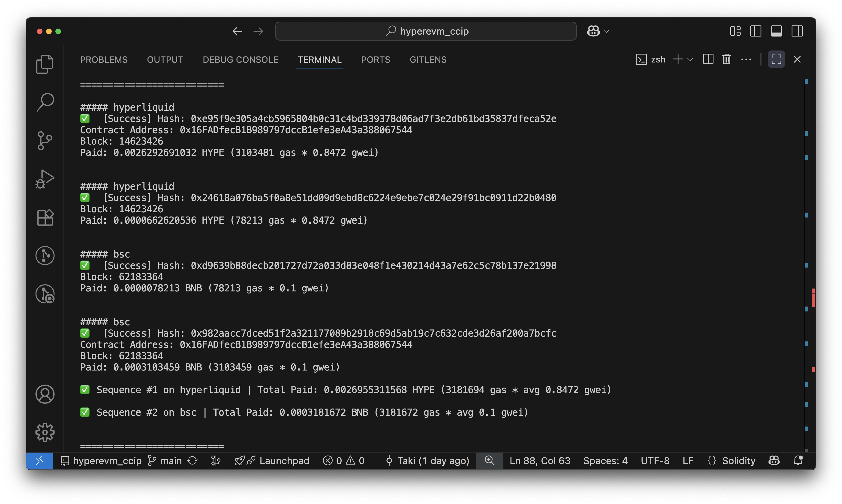The width and height of the screenshot is (842, 504).
Task: Toggle the secondary side bar layout
Action: 797,31
